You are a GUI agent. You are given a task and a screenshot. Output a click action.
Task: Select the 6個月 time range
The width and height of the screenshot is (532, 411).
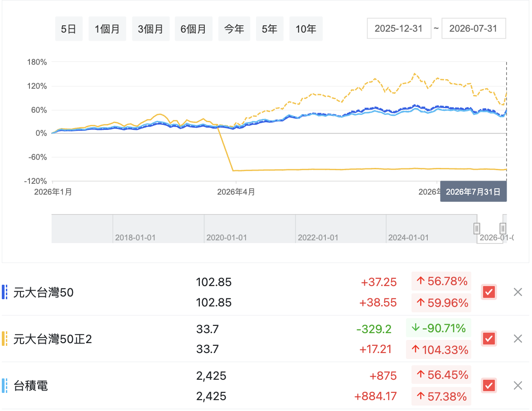click(x=193, y=29)
